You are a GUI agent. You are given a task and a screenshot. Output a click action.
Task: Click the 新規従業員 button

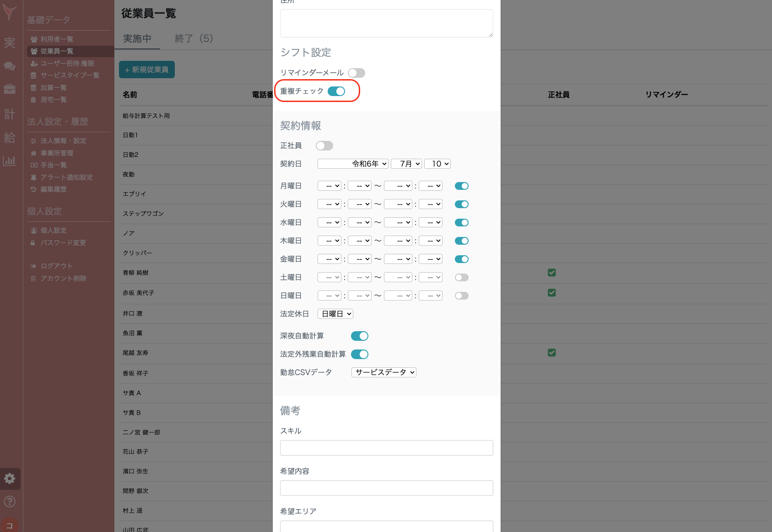point(147,70)
